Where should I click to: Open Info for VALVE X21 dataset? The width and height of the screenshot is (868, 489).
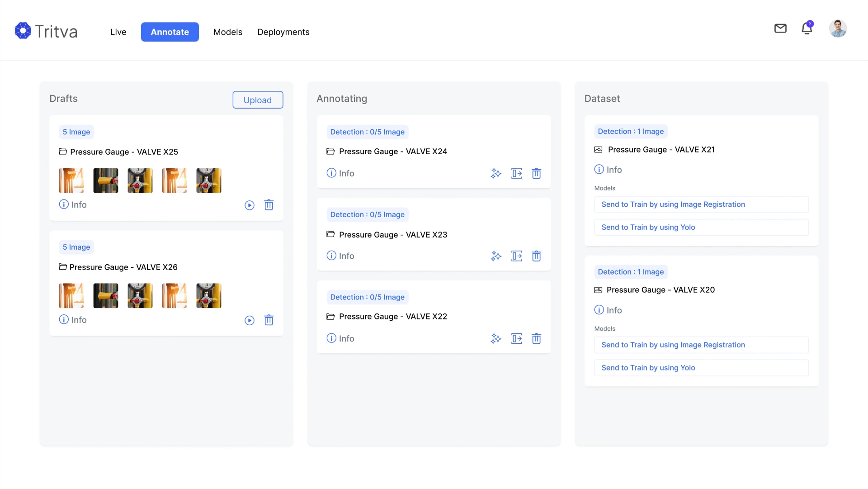coord(608,170)
